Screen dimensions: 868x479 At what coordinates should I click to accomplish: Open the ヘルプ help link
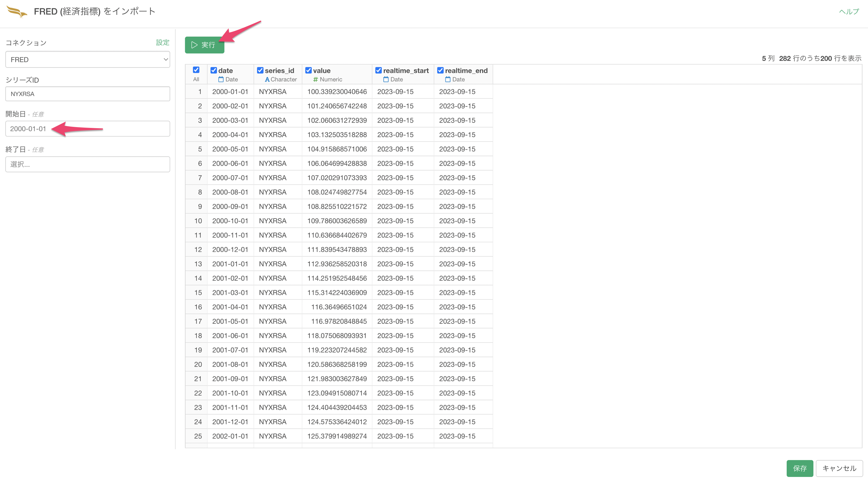[x=849, y=12]
